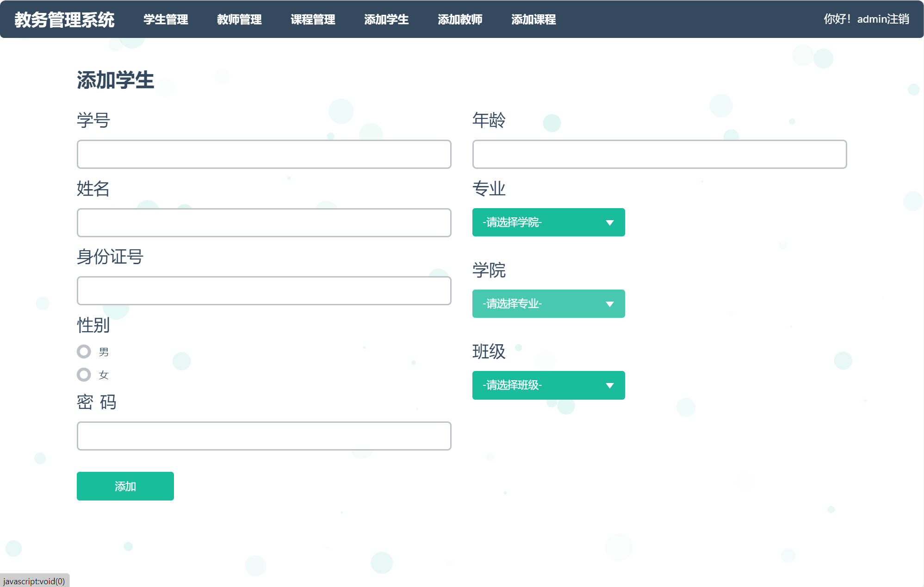Click inside the 身份证号 input field
Screen dimensions: 924x587
pos(264,290)
